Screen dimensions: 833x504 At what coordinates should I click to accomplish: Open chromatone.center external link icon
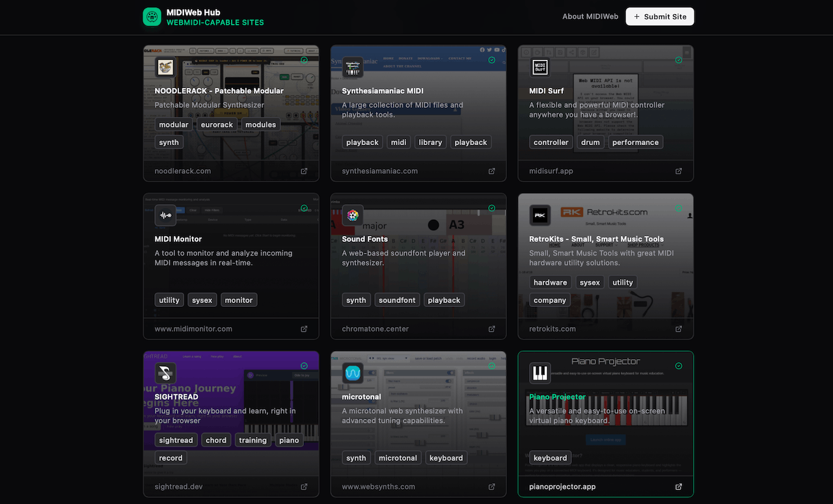(x=491, y=329)
